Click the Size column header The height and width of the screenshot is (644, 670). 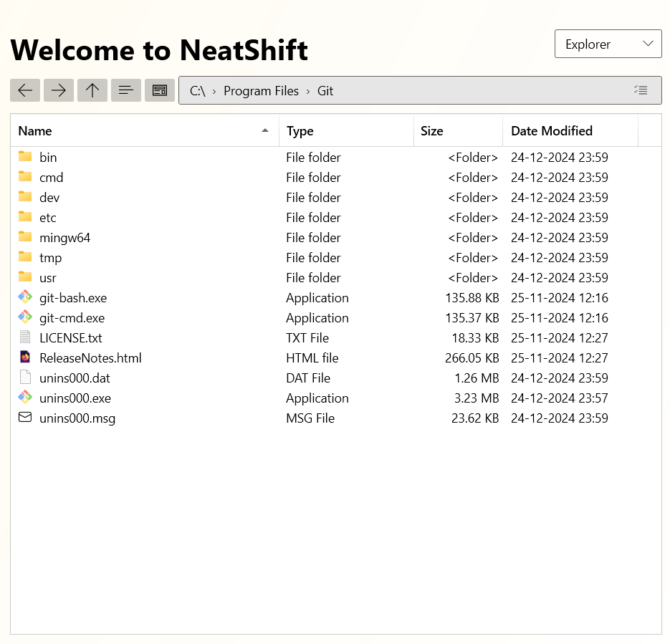tap(431, 130)
